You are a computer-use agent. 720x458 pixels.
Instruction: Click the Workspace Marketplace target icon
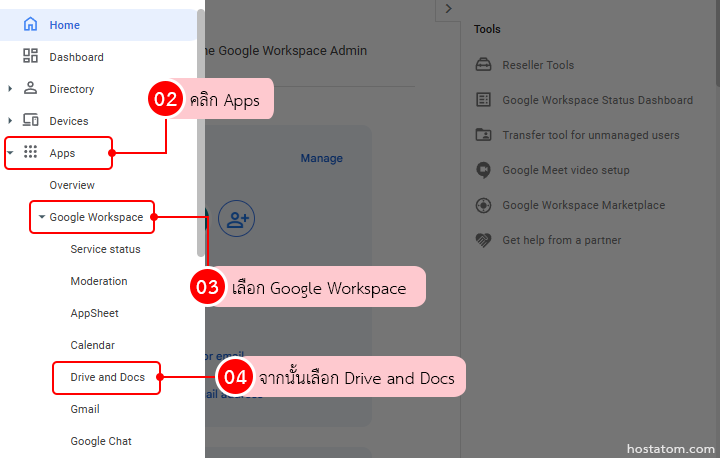(483, 205)
